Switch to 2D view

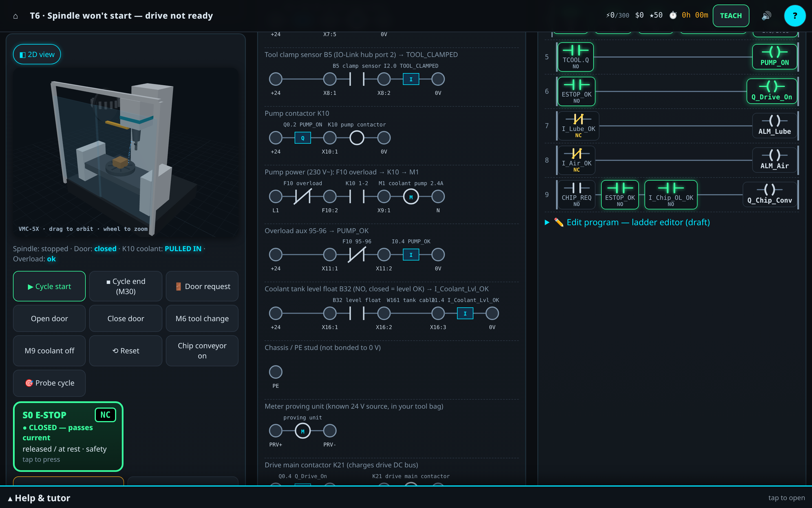click(x=37, y=54)
